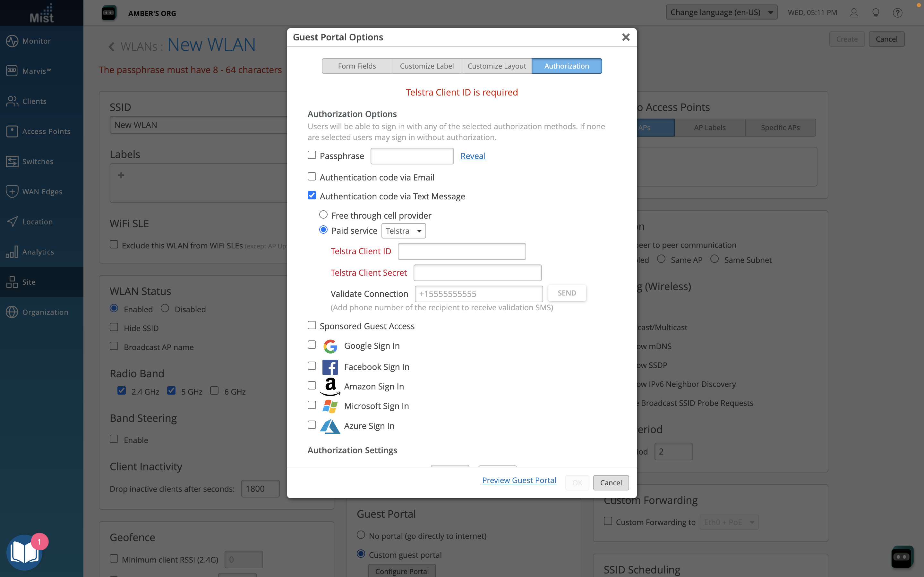Enable Google Sign In checkbox
This screenshot has height=577, width=924.
click(312, 345)
